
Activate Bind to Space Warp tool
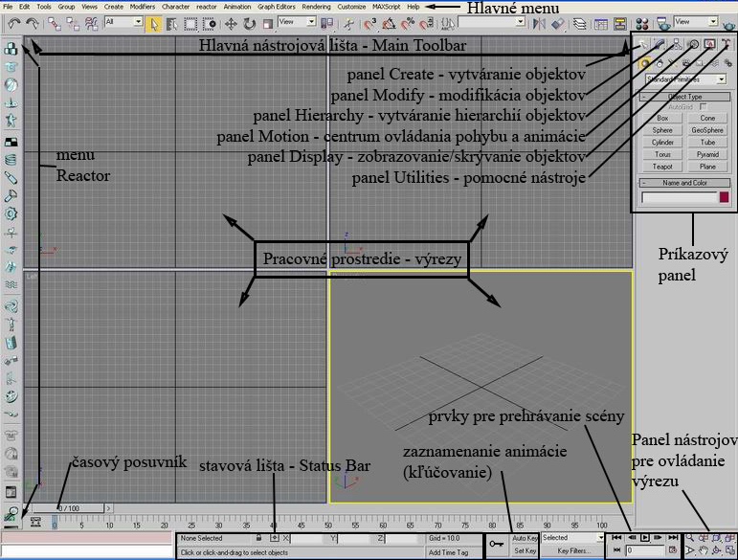point(91,24)
